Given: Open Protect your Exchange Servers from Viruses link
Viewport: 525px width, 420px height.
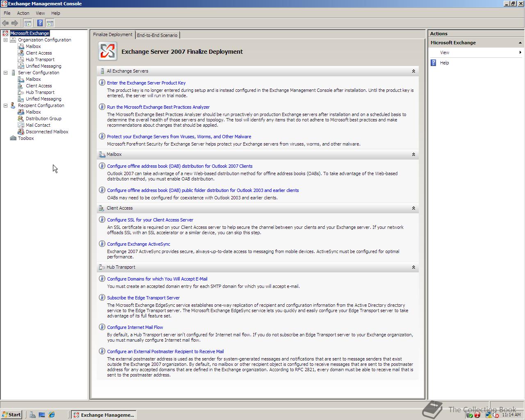Looking at the screenshot, I should point(179,137).
